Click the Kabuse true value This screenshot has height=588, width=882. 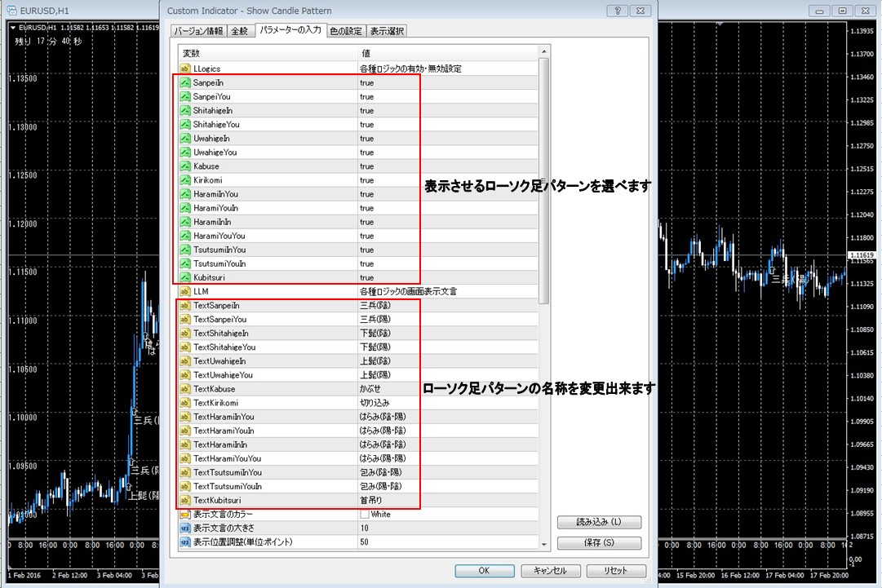[x=366, y=166]
